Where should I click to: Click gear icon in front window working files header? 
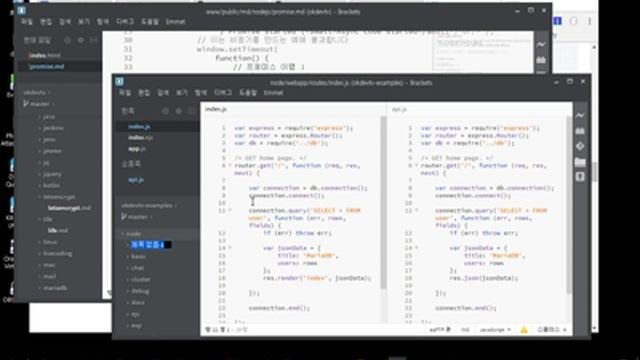178,111
